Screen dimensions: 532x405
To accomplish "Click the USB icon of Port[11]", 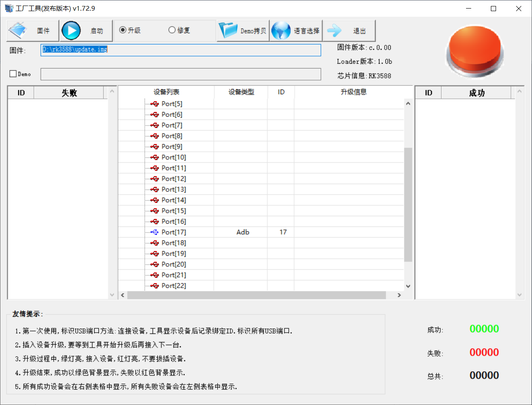I will click(155, 168).
